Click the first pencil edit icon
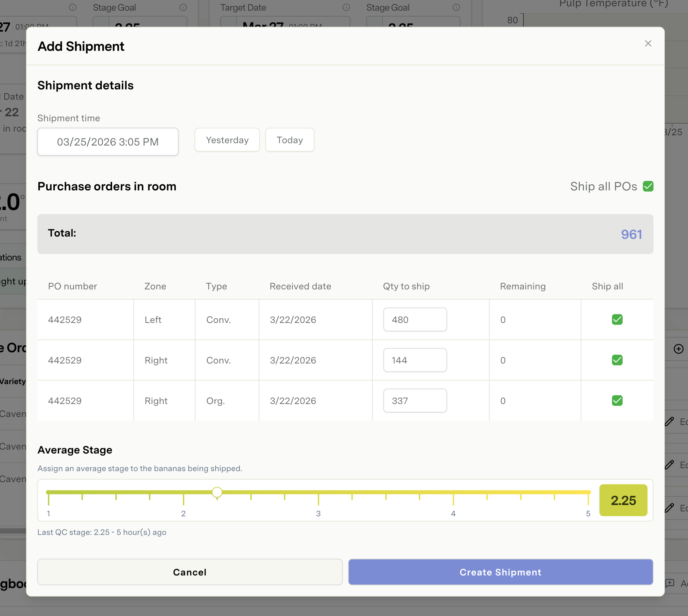 669,421
